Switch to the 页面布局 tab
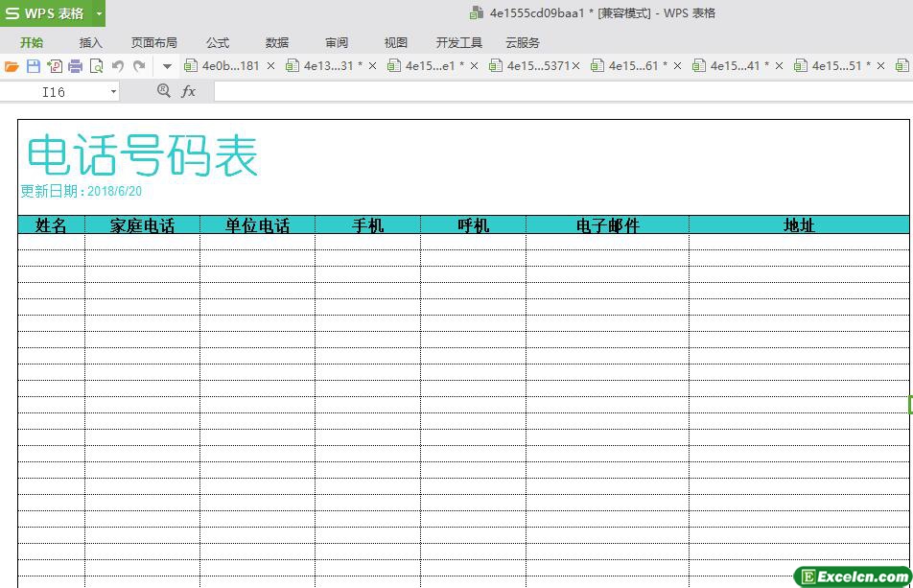Image resolution: width=913 pixels, height=588 pixels. click(153, 42)
